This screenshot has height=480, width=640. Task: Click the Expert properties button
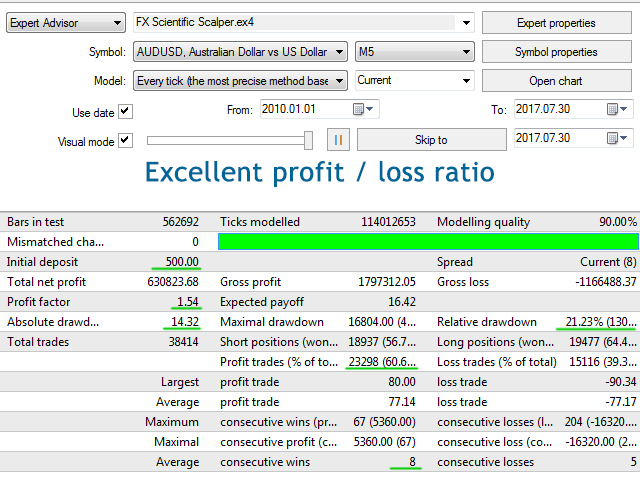click(556, 23)
